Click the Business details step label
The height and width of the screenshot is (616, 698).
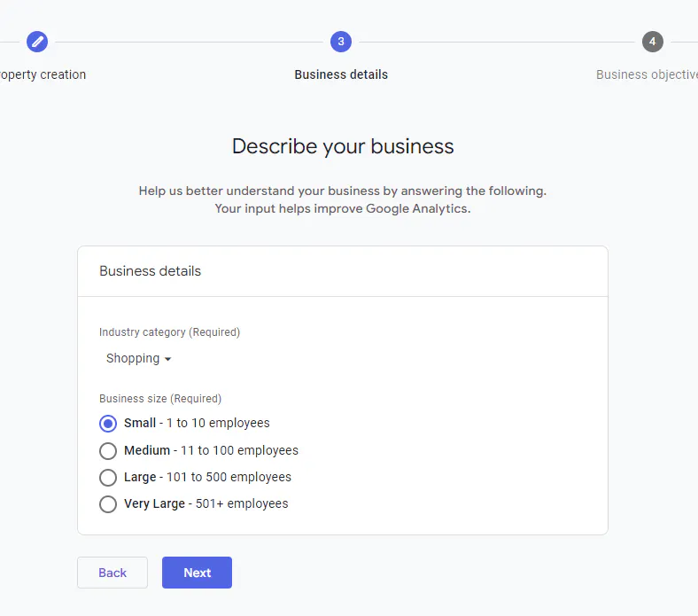point(341,74)
